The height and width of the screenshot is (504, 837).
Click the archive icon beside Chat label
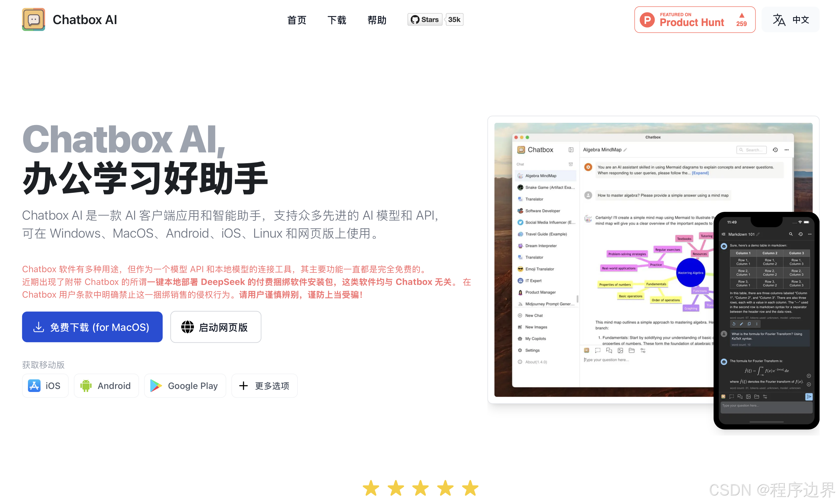point(570,164)
